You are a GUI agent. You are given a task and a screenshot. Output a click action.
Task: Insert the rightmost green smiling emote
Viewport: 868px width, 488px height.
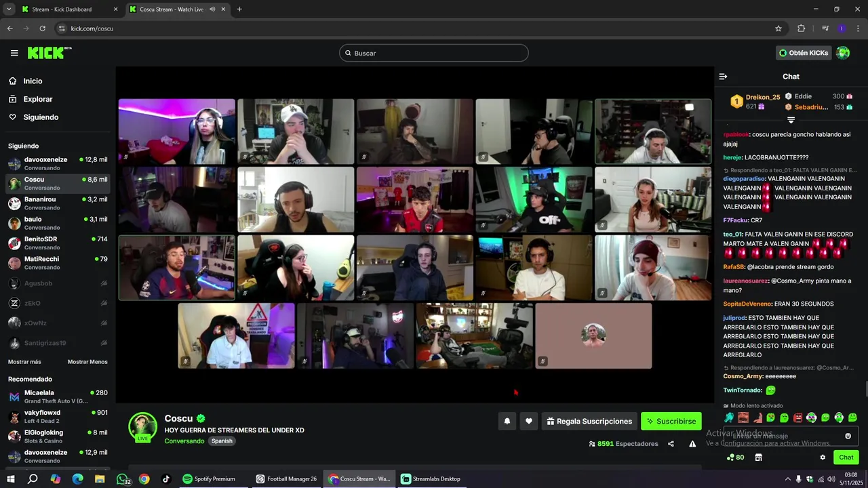[x=852, y=418]
